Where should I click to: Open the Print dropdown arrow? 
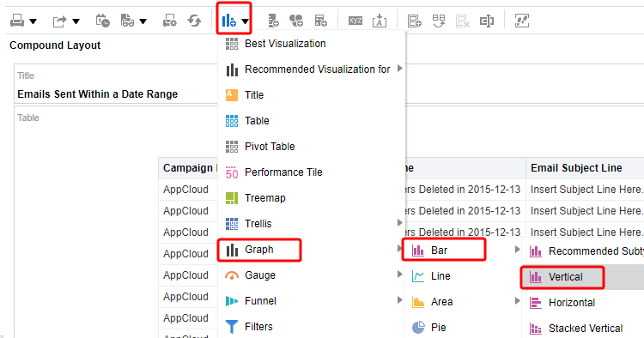click(x=33, y=21)
